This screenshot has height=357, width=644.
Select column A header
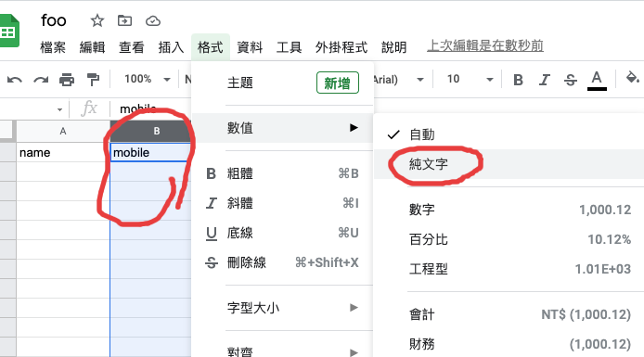coord(63,132)
